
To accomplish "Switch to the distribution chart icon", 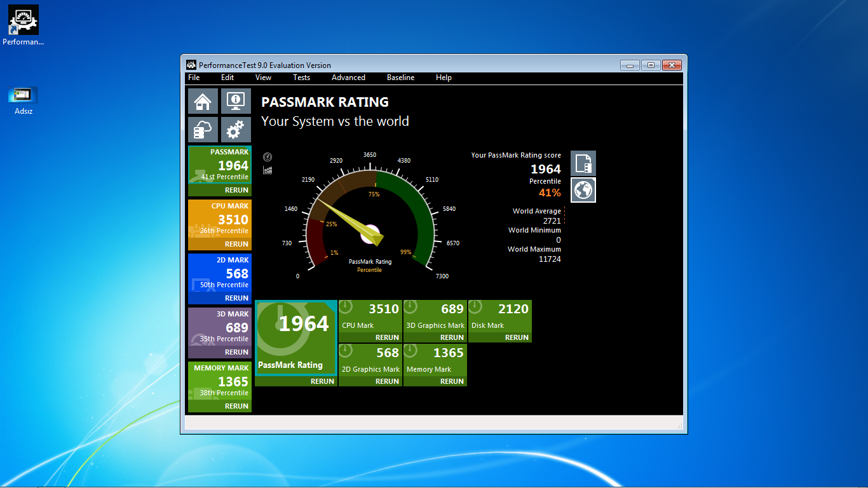I will tap(268, 170).
